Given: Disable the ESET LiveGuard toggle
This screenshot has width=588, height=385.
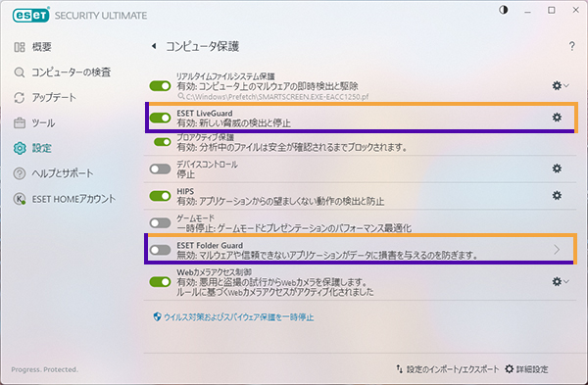Looking at the screenshot, I should coord(160,118).
